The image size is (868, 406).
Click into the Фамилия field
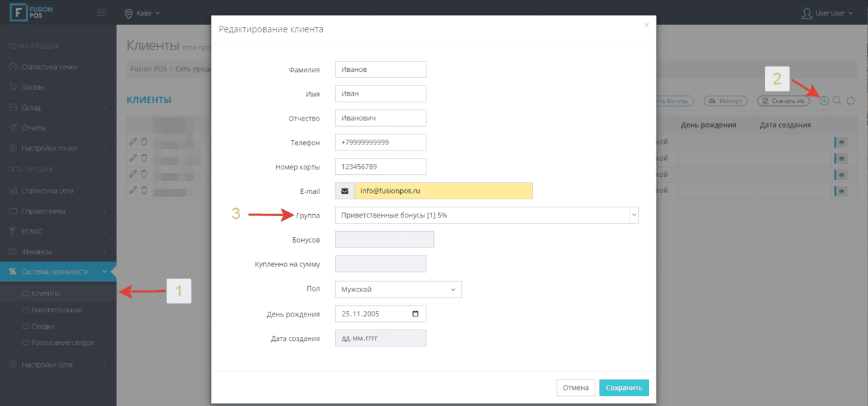380,69
